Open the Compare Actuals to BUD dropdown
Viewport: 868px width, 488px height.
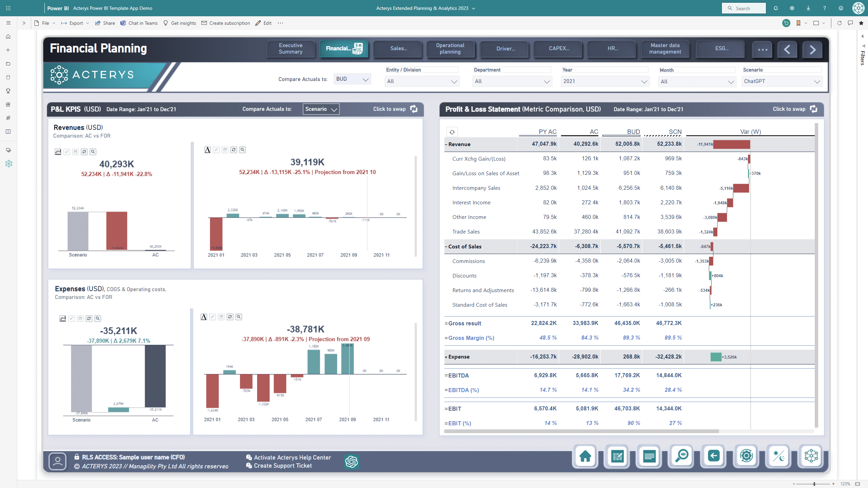pos(352,79)
